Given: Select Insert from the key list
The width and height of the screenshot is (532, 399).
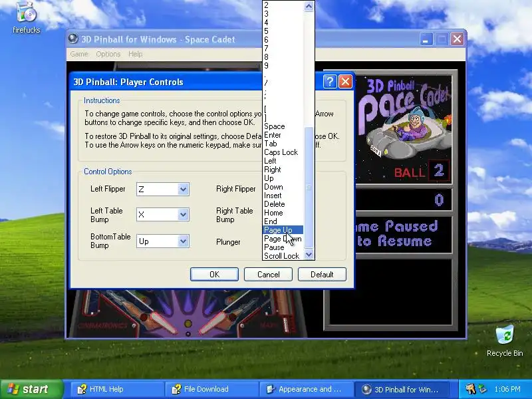Looking at the screenshot, I should pos(283,196).
